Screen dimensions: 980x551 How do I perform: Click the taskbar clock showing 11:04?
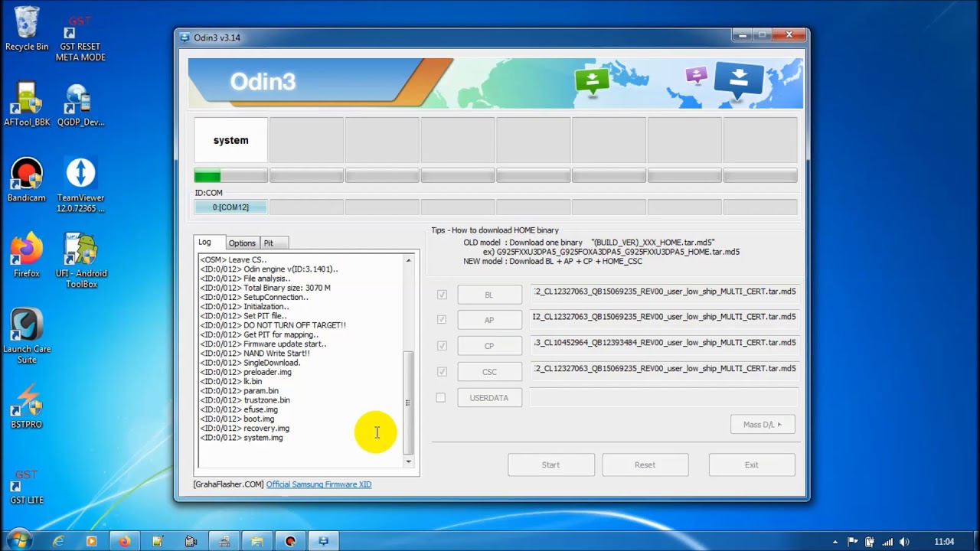click(x=944, y=542)
